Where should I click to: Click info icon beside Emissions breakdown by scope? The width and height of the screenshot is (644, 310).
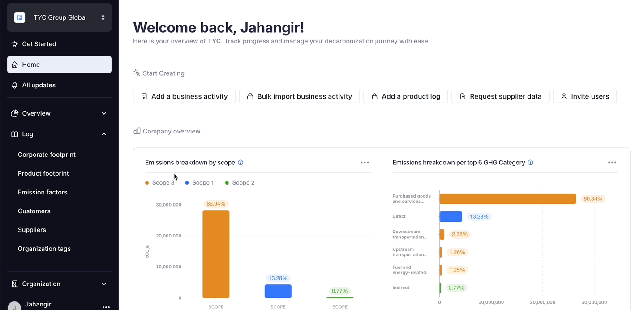point(240,163)
